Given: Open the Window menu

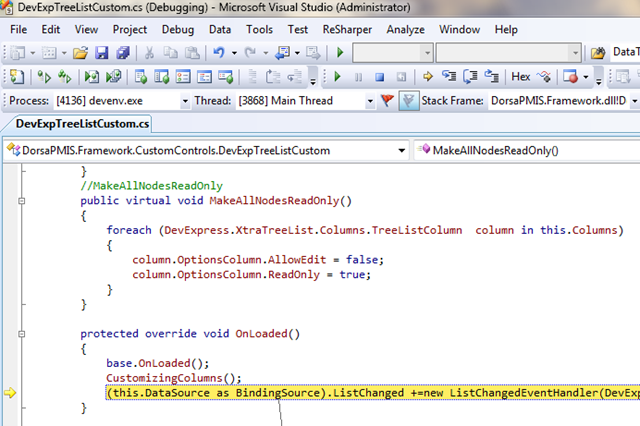Looking at the screenshot, I should coord(459,29).
